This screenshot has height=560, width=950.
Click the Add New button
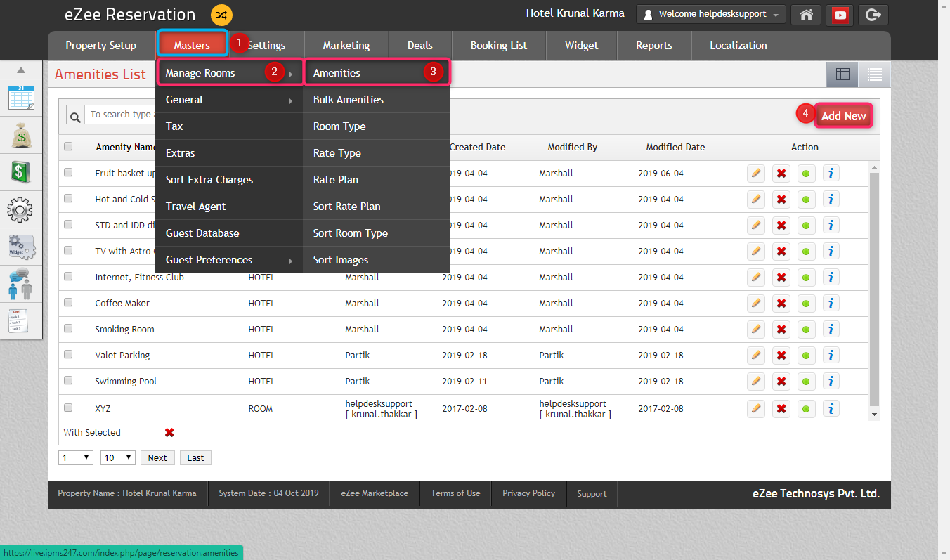coord(844,116)
